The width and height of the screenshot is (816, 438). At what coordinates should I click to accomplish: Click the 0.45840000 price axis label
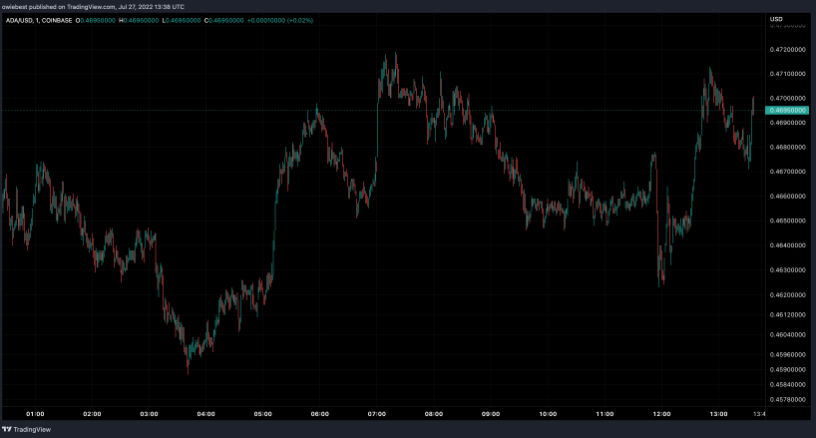click(787, 384)
